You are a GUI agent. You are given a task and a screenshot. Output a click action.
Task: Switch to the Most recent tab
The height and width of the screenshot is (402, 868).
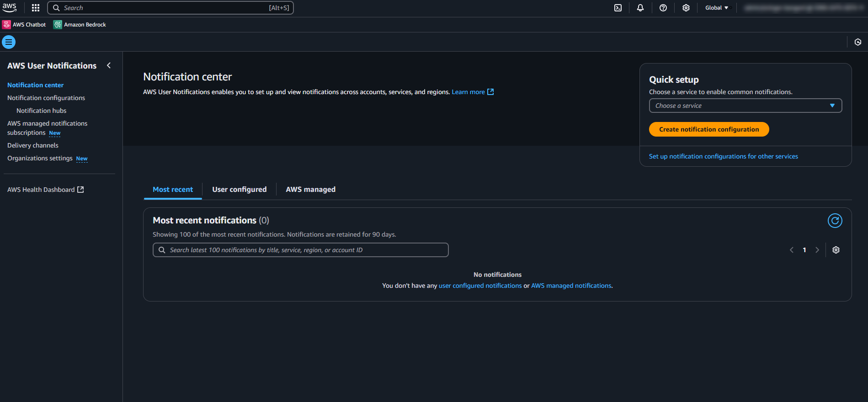(173, 190)
